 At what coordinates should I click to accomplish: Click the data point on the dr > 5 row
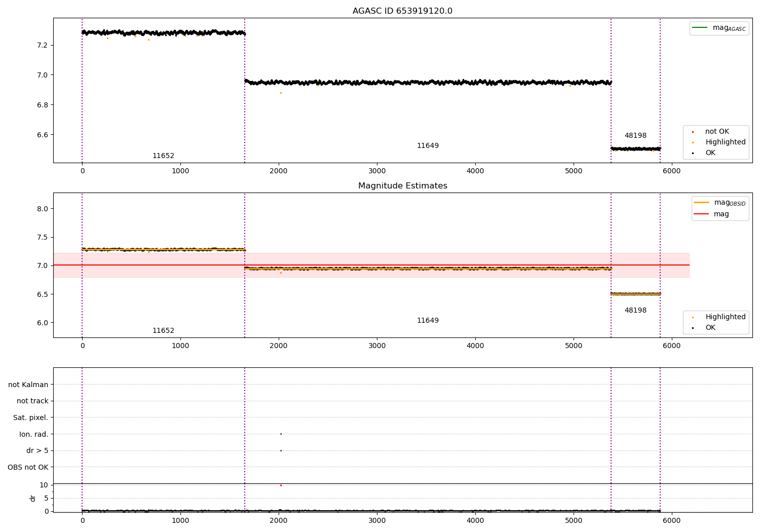[281, 450]
